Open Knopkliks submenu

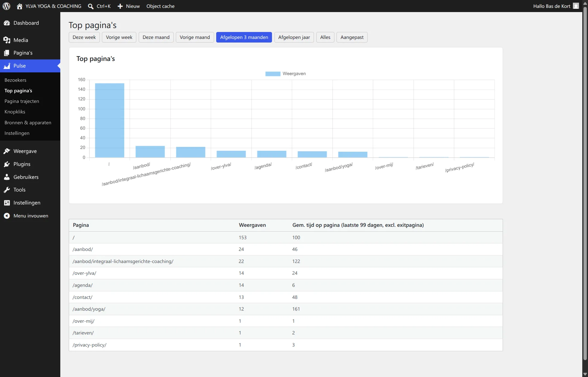[15, 112]
